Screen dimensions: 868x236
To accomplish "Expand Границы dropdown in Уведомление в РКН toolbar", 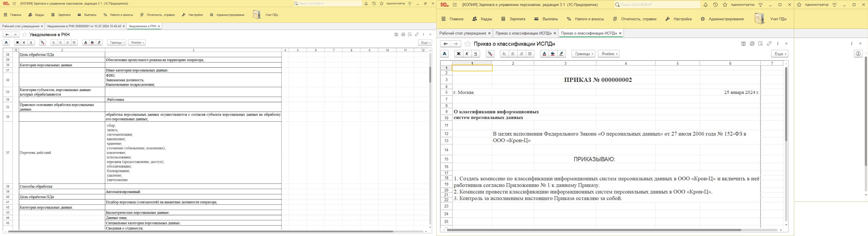I will pyautogui.click(x=116, y=43).
